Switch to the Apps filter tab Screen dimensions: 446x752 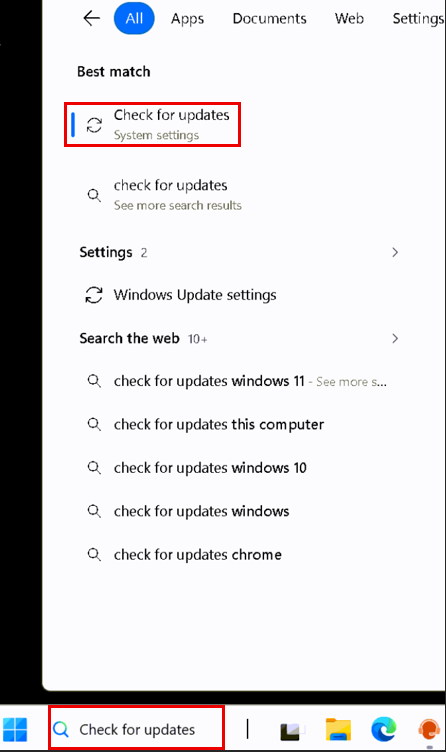pos(188,19)
